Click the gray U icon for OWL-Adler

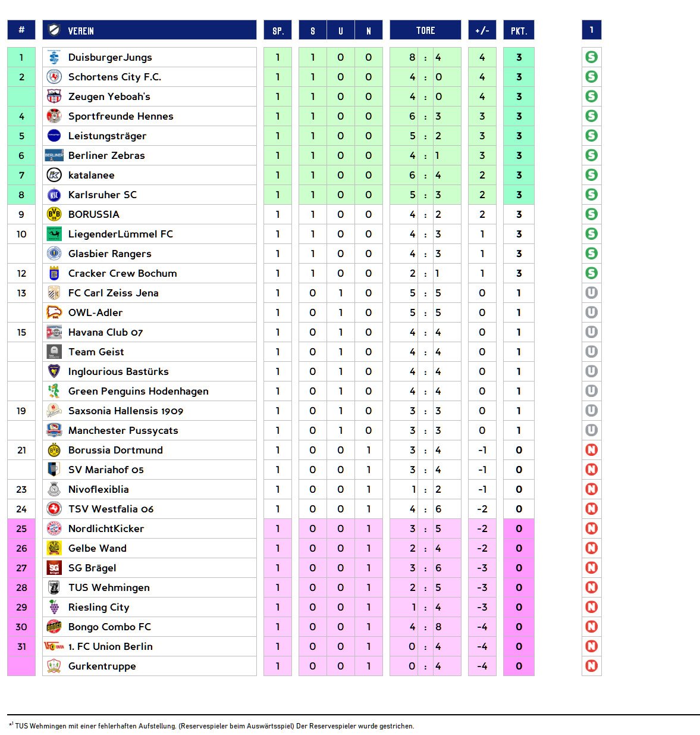(x=591, y=312)
